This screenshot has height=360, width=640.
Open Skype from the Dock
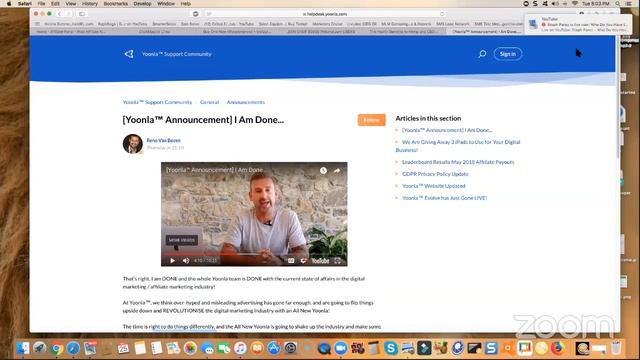391,348
